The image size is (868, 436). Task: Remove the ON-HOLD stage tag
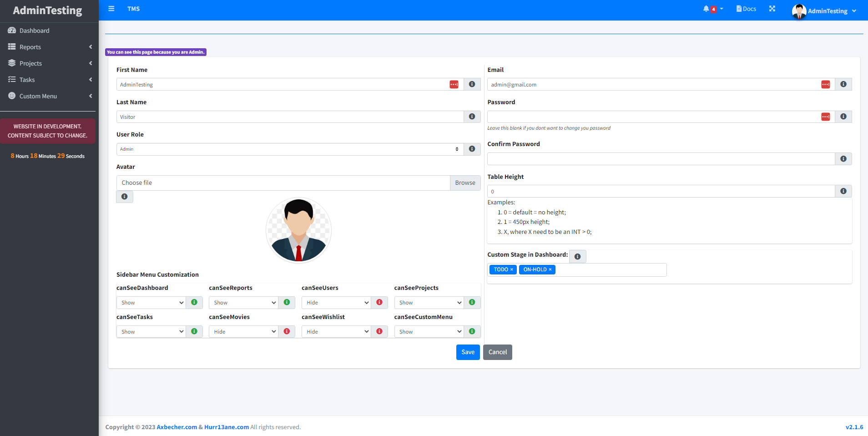(x=550, y=269)
